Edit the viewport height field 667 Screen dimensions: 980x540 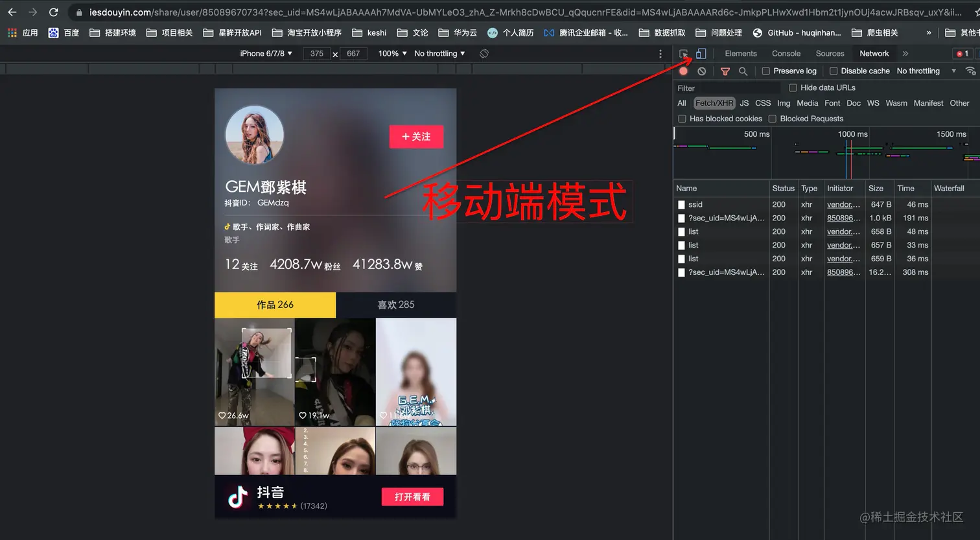[353, 54]
